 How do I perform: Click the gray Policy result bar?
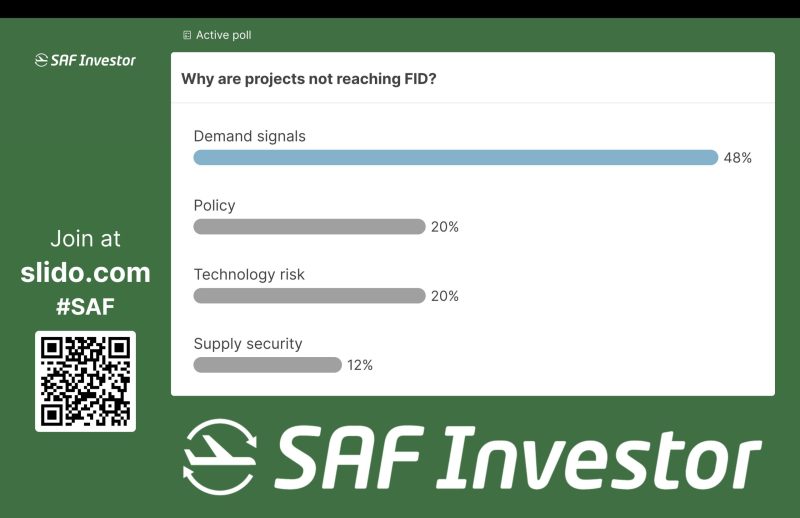coord(309,227)
